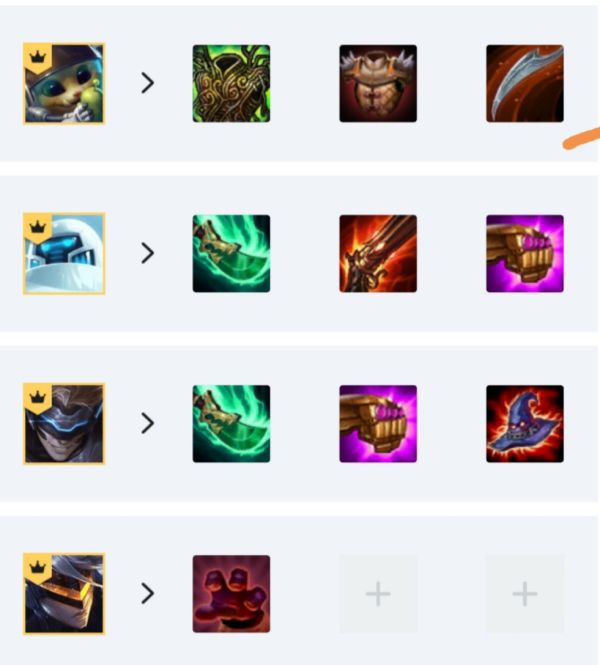Image resolution: width=600 pixels, height=665 pixels.
Task: Add item in the middle empty plus slot
Action: click(x=378, y=594)
